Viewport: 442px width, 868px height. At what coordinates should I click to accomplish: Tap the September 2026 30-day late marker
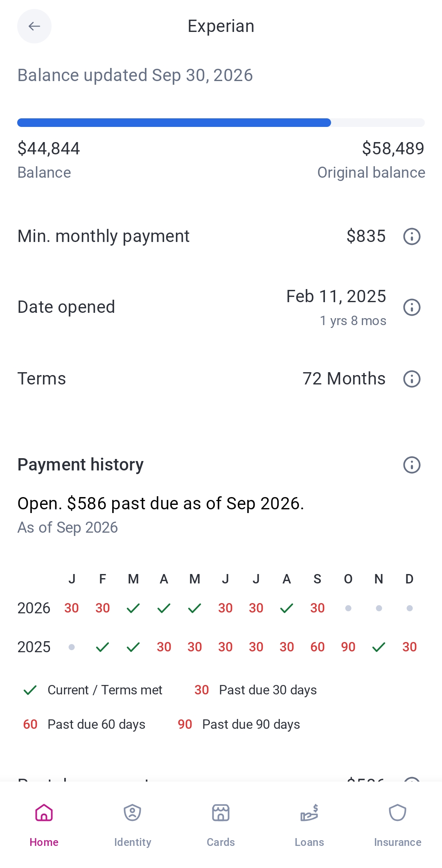(318, 608)
